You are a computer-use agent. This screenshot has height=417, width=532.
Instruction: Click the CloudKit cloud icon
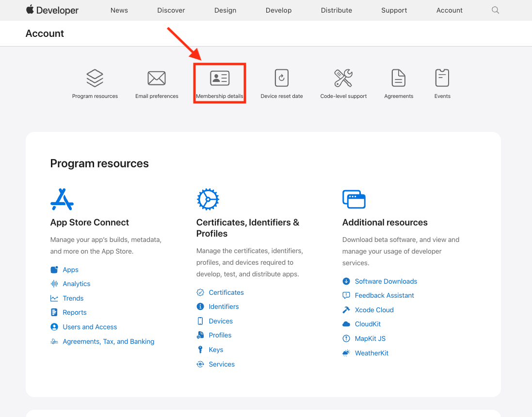point(346,324)
